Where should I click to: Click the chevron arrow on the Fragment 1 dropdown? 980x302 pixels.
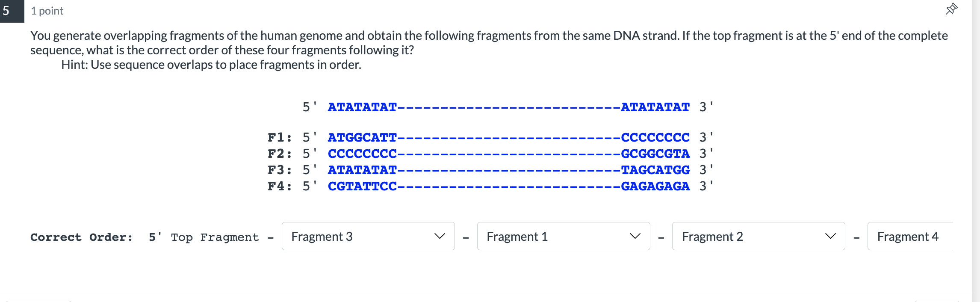(x=635, y=236)
